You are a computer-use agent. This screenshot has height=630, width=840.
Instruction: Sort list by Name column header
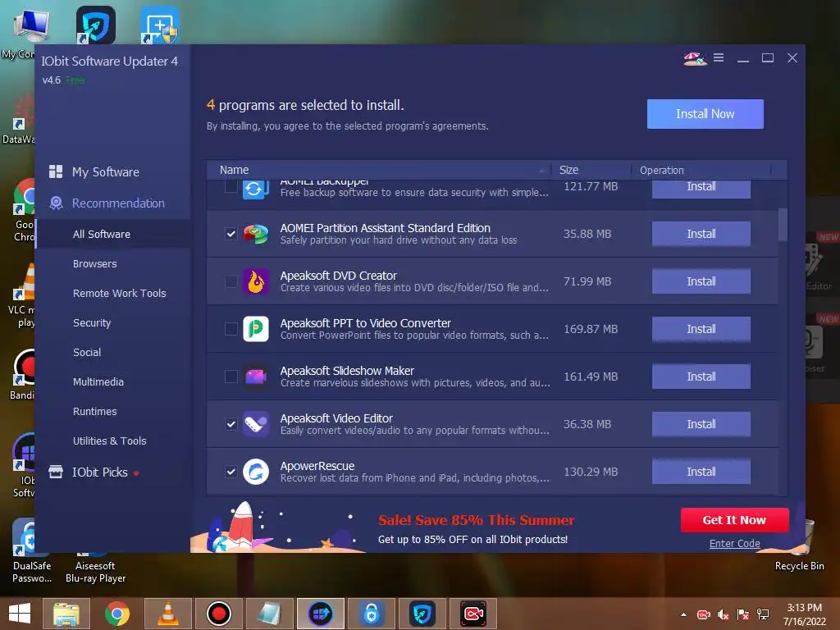tap(378, 170)
